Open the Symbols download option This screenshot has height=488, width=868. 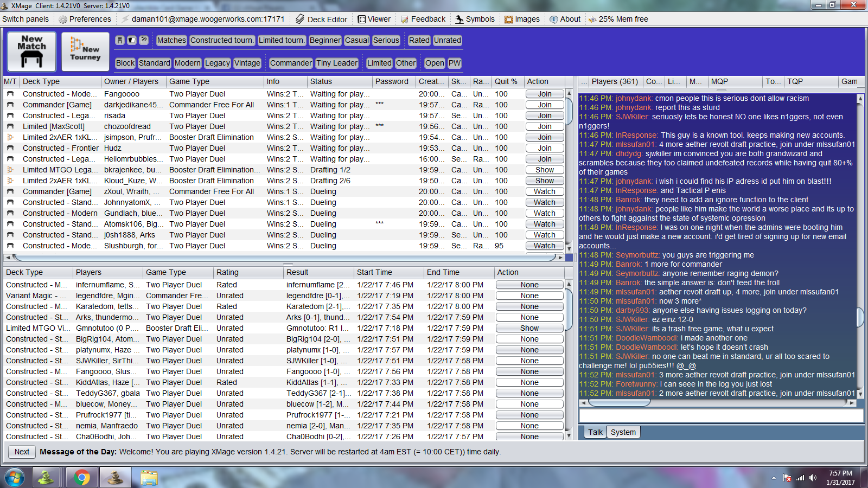point(475,19)
